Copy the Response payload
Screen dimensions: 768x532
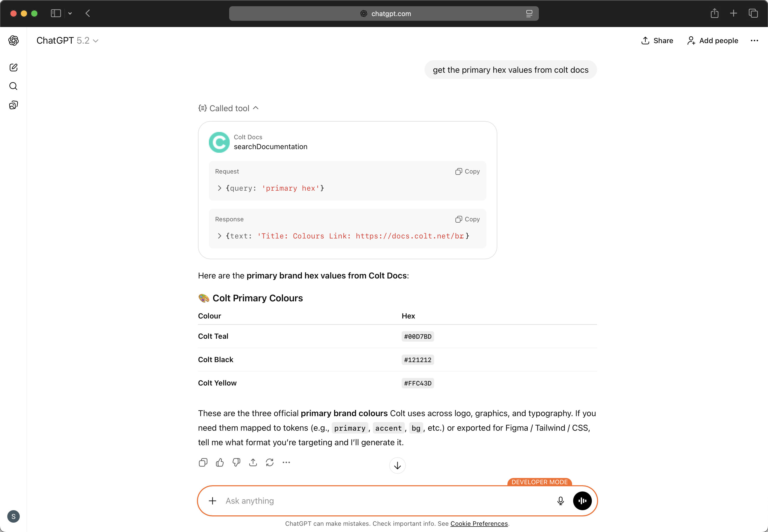tap(467, 219)
